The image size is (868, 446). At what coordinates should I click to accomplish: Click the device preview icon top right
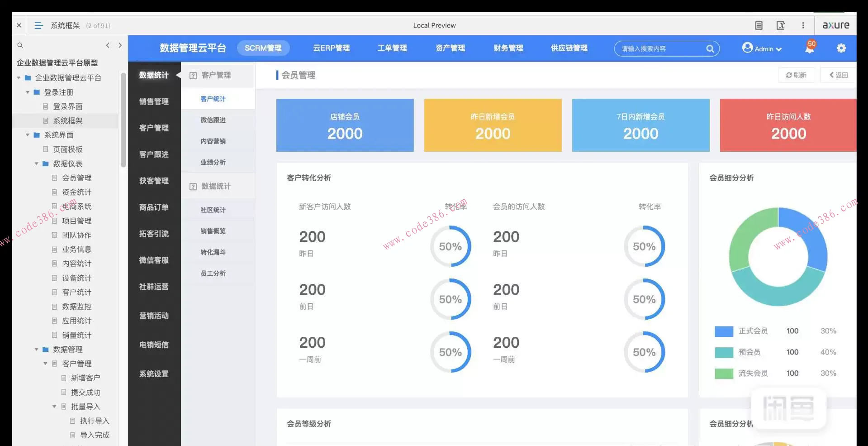click(781, 25)
